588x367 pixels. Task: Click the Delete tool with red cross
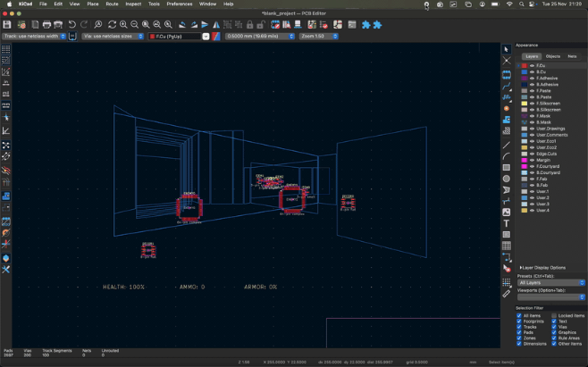click(x=507, y=270)
